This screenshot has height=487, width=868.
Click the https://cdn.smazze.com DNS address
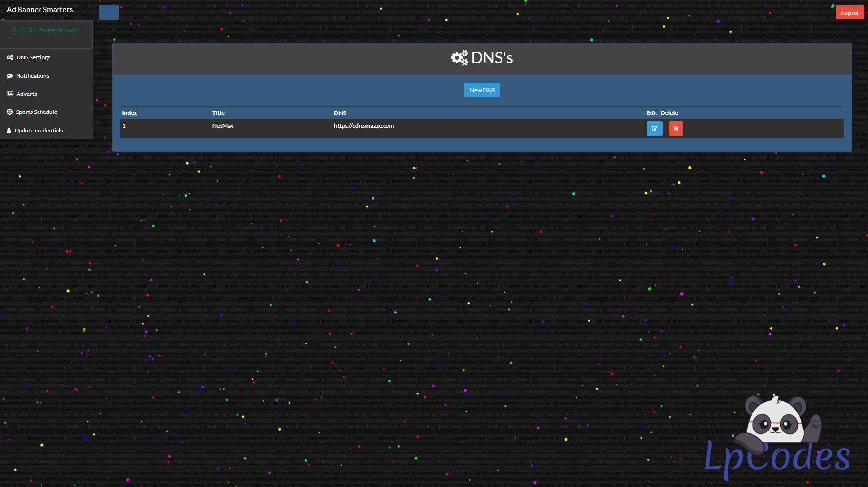tap(364, 126)
